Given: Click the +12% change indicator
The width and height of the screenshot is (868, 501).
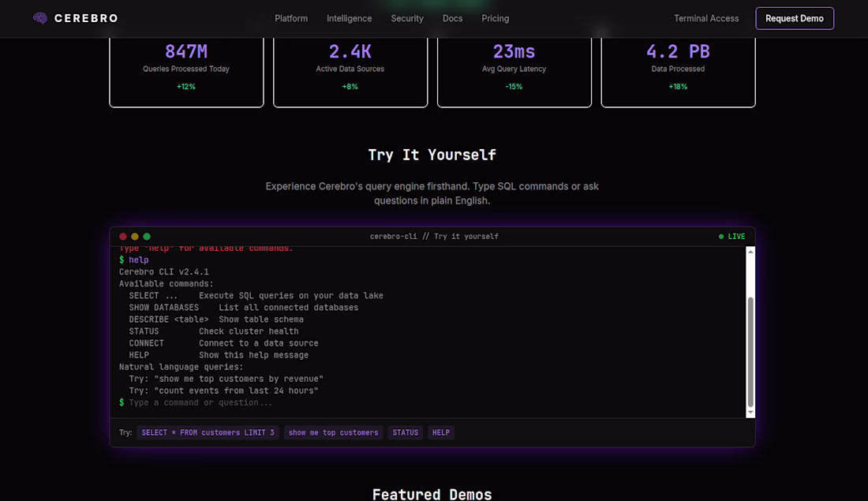Looking at the screenshot, I should [186, 87].
